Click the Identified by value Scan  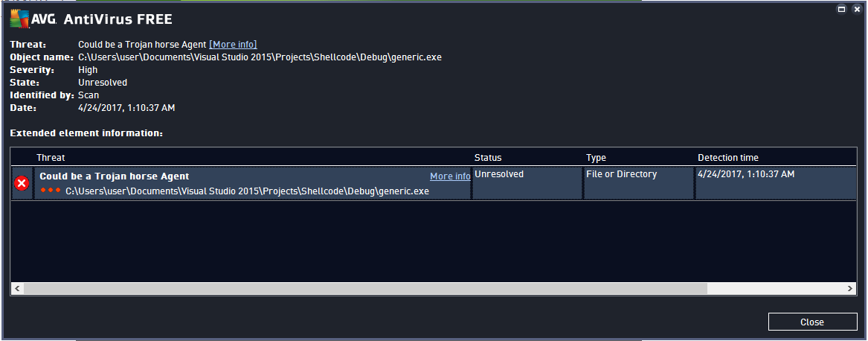click(89, 95)
